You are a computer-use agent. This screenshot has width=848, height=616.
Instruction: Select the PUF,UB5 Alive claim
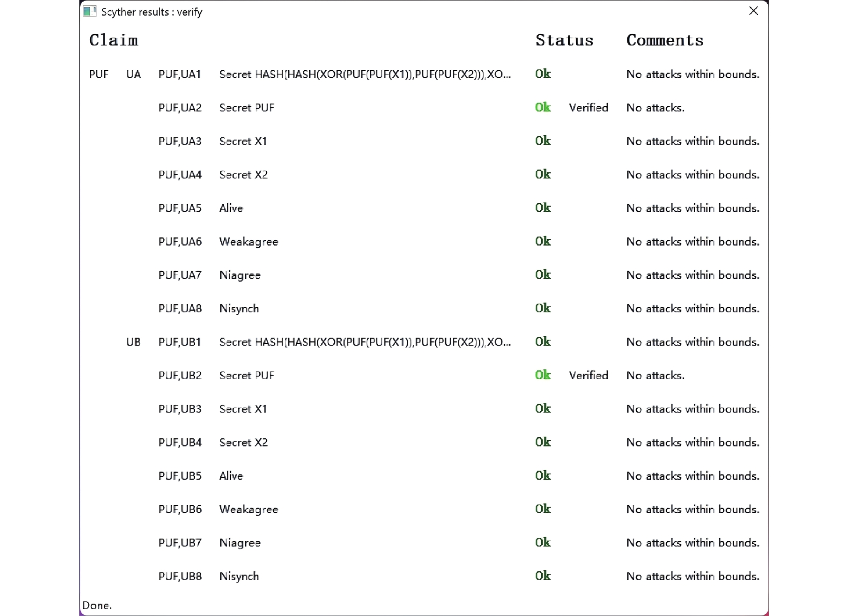pos(231,476)
